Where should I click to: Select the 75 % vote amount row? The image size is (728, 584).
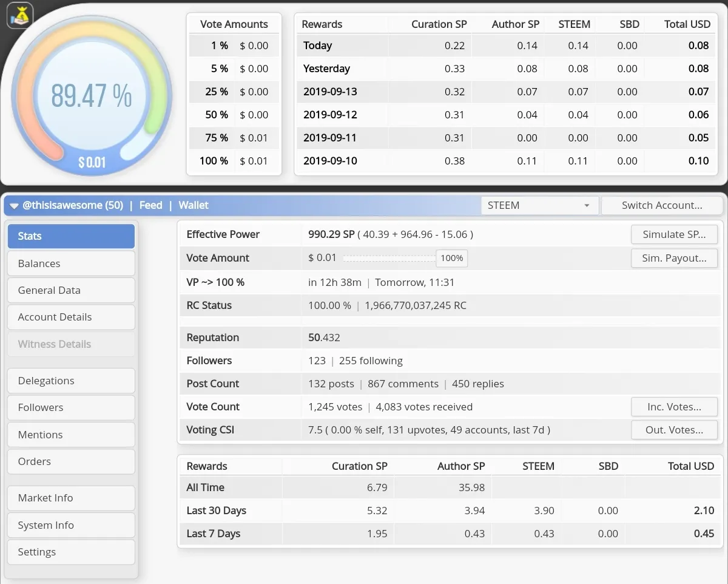pos(234,138)
